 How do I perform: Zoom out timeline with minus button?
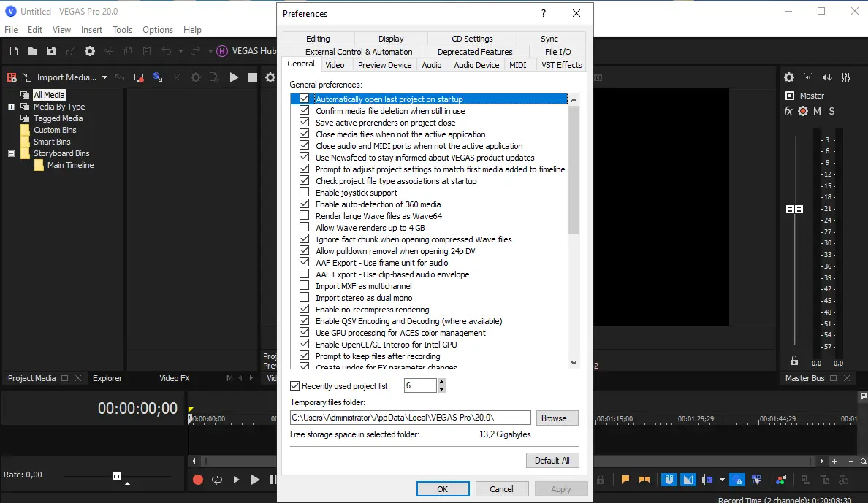(851, 461)
